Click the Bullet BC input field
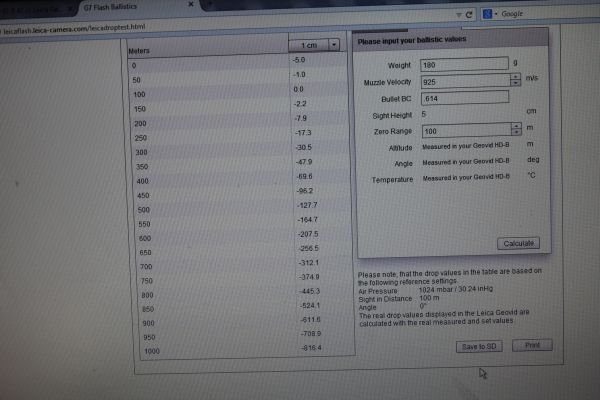Image resolution: width=600 pixels, height=400 pixels. coord(465,98)
